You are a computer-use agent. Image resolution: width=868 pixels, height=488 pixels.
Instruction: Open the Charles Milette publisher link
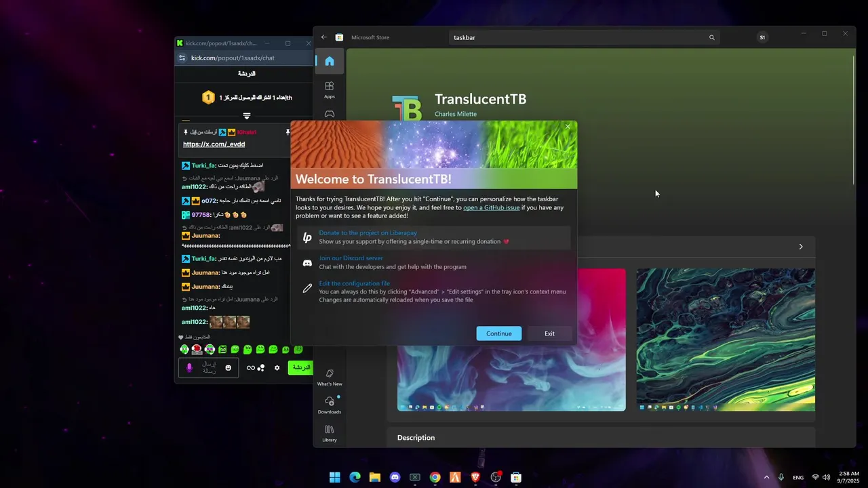[x=456, y=114]
